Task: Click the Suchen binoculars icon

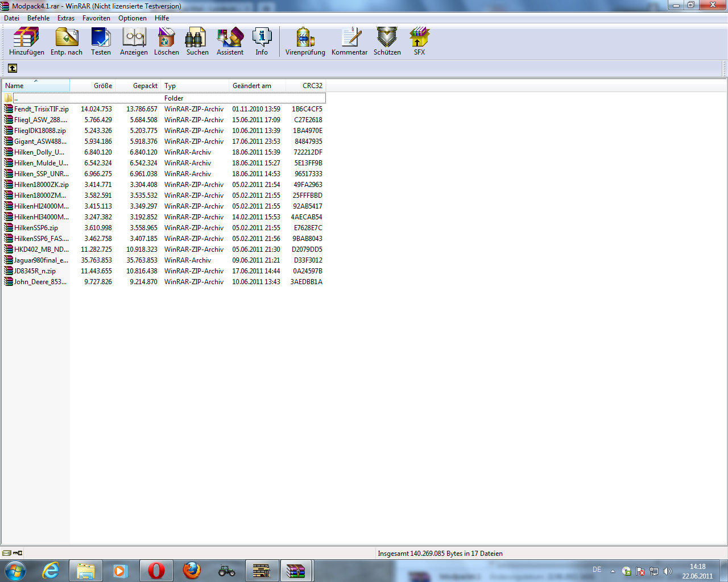Action: 197,41
